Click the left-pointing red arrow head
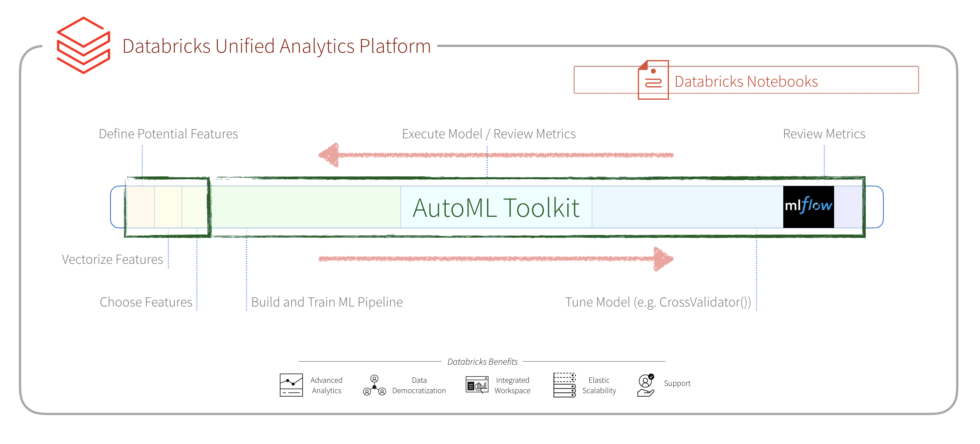980x444 pixels. [x=330, y=155]
